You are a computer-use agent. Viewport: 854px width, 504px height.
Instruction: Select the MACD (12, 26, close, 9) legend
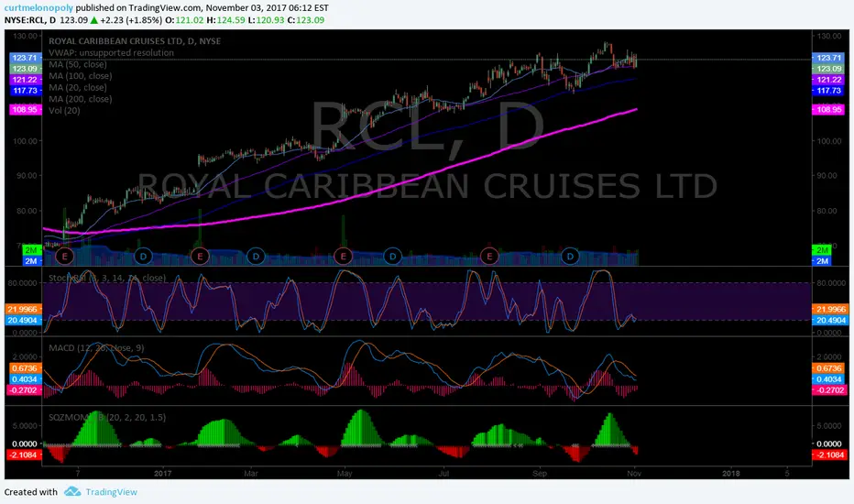coord(96,347)
